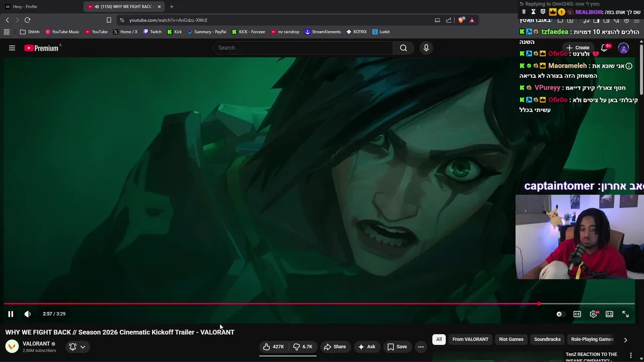Open notification bell subscription dropdown
The height and width of the screenshot is (362, 644).
click(77, 346)
